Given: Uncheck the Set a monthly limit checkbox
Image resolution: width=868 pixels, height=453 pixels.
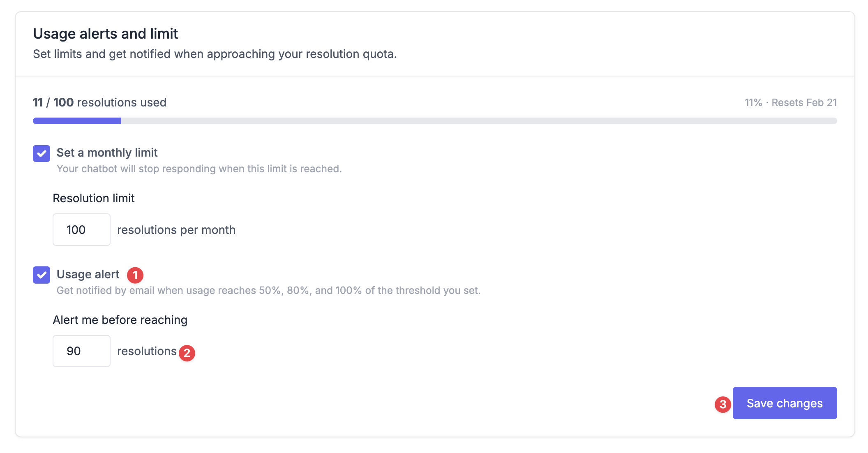Looking at the screenshot, I should point(42,153).
